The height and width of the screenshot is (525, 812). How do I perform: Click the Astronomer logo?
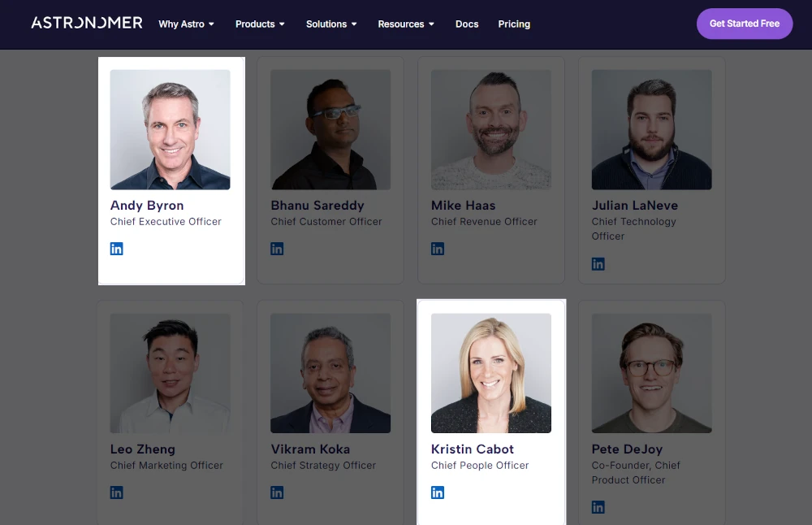coord(87,23)
